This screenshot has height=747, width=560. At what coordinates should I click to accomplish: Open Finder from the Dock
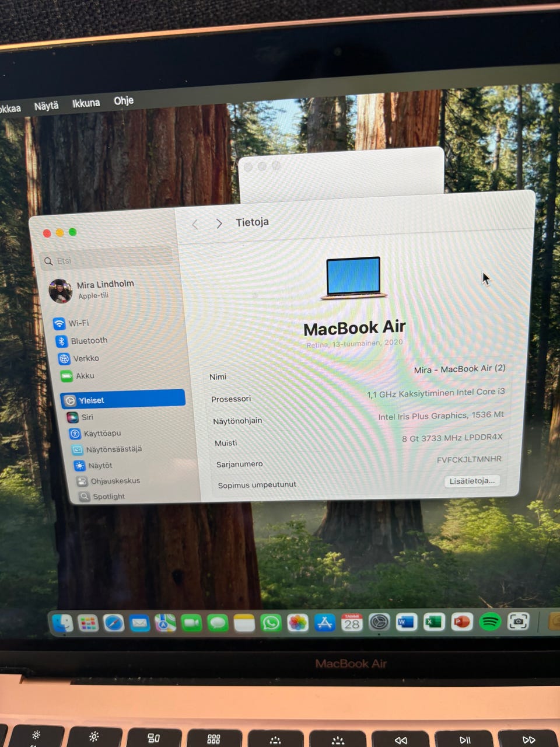point(62,623)
